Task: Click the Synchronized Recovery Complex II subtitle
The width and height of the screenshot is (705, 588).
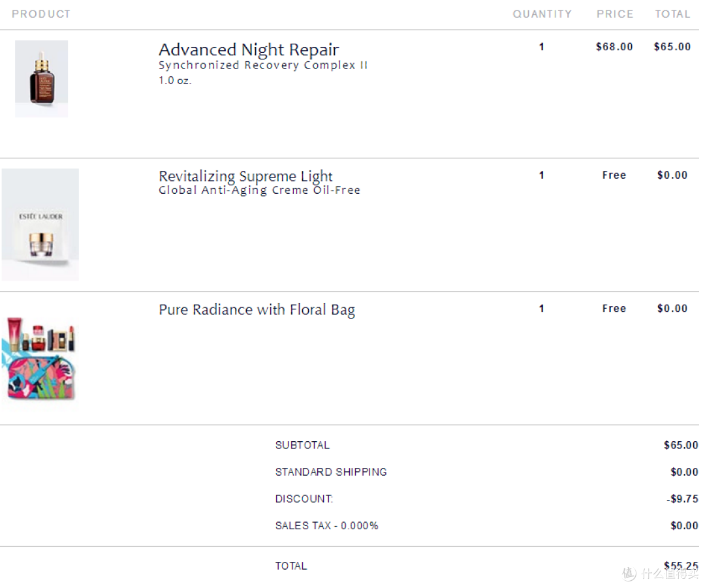Action: click(263, 65)
